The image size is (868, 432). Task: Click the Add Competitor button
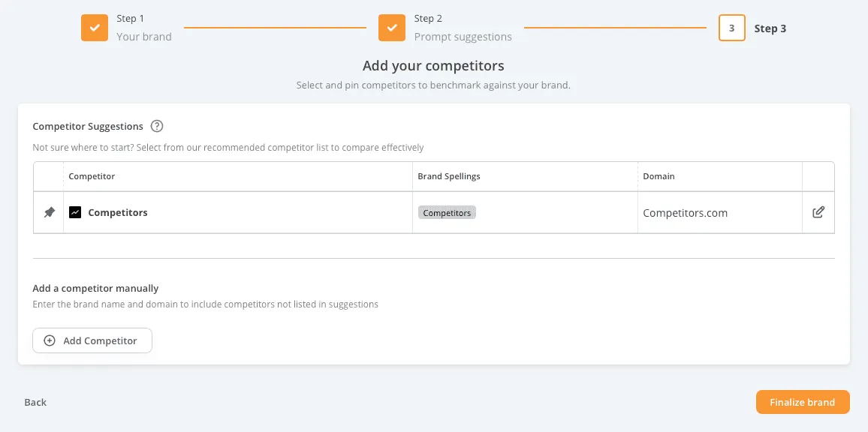[92, 340]
